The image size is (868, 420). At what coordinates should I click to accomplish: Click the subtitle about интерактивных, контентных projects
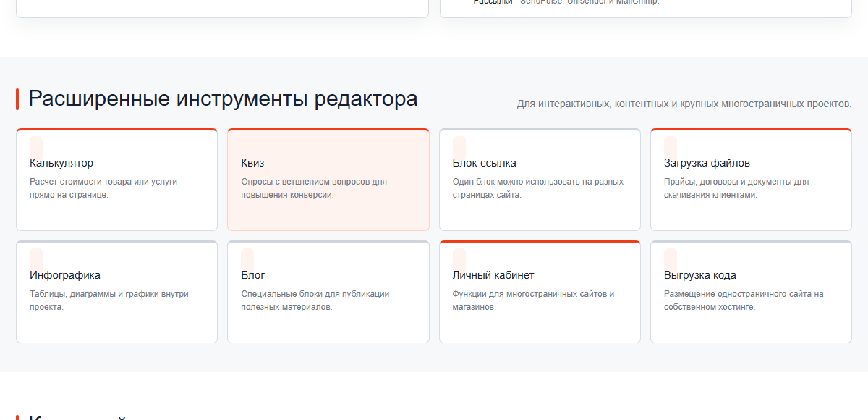point(684,104)
